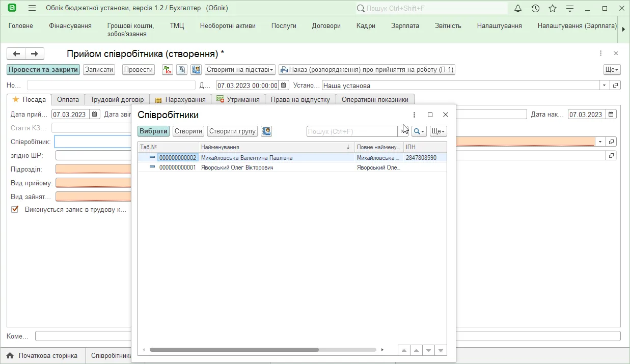Click the green application logo icon
This screenshot has width=630, height=364.
coord(12,8)
